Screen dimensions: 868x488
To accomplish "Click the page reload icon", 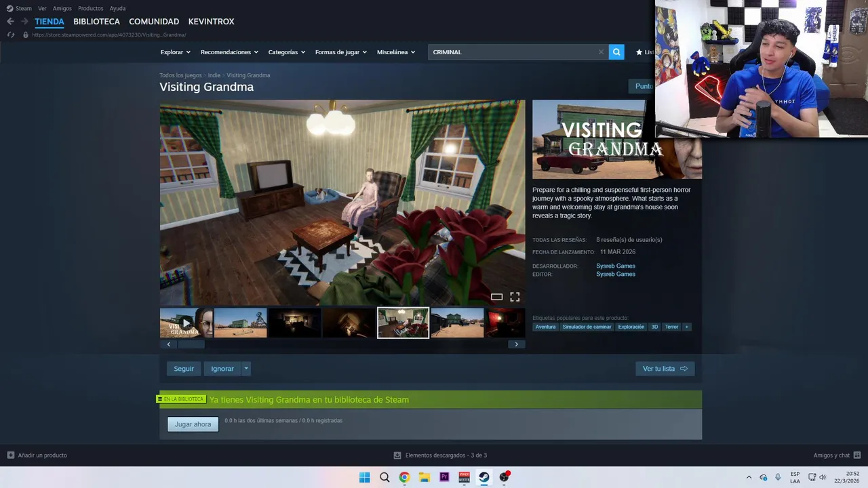I will (10, 35).
